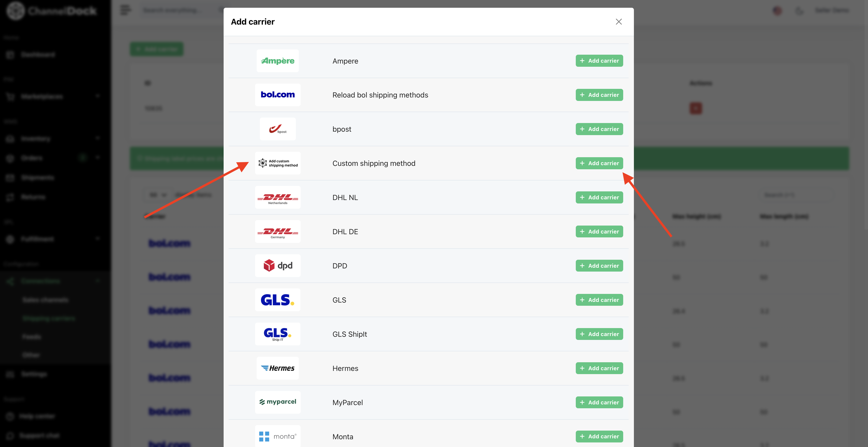This screenshot has width=868, height=447.
Task: Add the DPD carrier
Action: pyautogui.click(x=599, y=266)
